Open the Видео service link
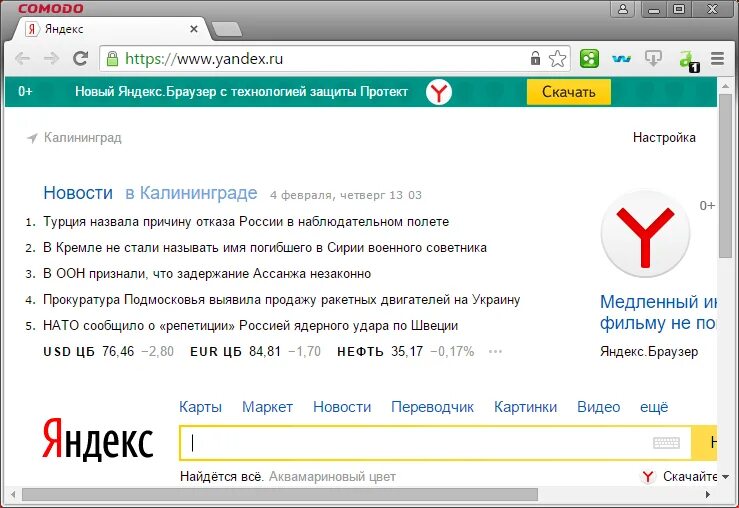The image size is (739, 508). [599, 407]
